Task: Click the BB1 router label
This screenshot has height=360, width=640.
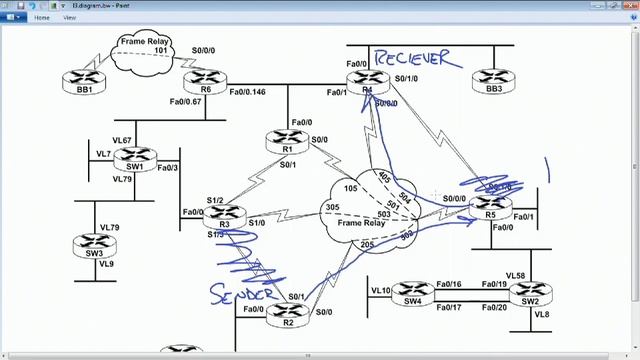Action: coord(84,89)
